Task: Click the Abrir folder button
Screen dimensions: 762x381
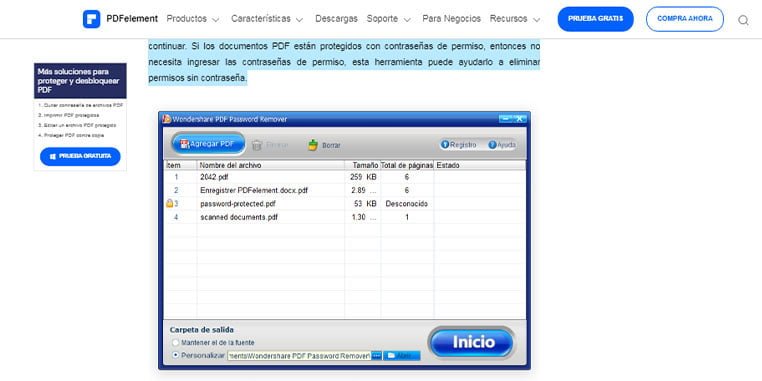Action: tap(401, 356)
